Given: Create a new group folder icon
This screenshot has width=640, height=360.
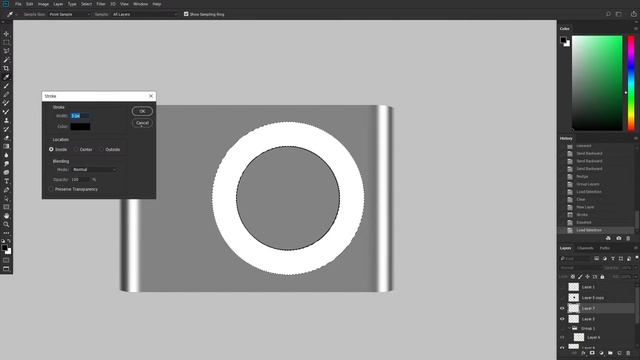Looking at the screenshot, I should pyautogui.click(x=610, y=353).
